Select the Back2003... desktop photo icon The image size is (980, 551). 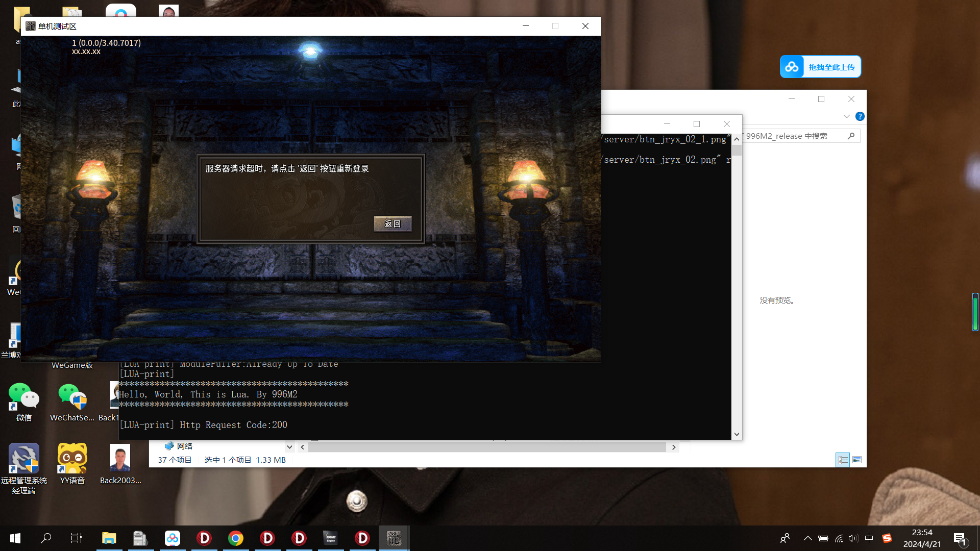[120, 464]
